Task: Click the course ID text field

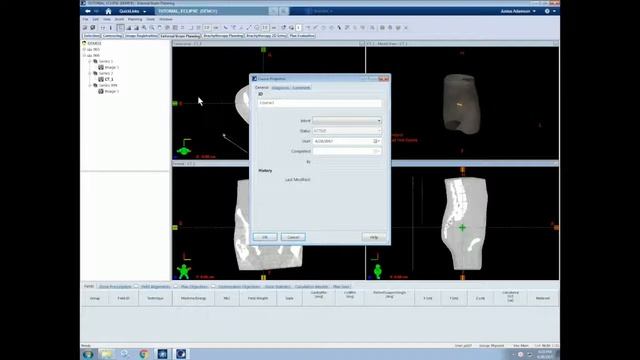Action: [x=320, y=103]
